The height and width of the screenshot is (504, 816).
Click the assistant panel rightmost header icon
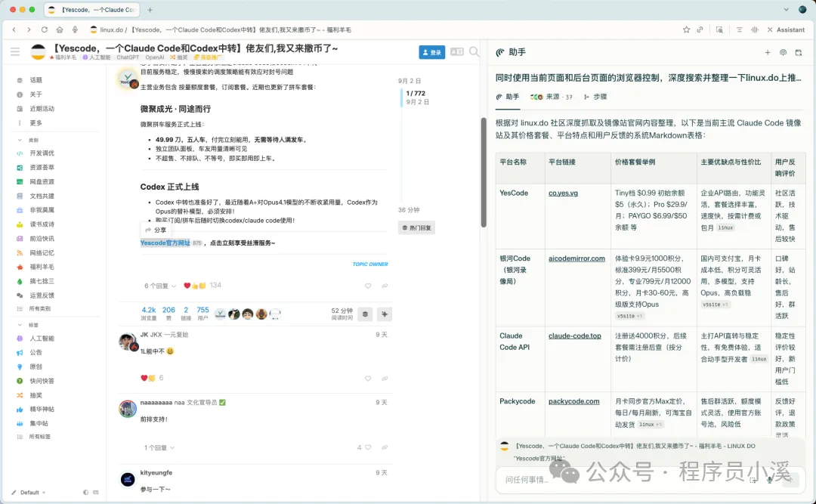(x=799, y=53)
